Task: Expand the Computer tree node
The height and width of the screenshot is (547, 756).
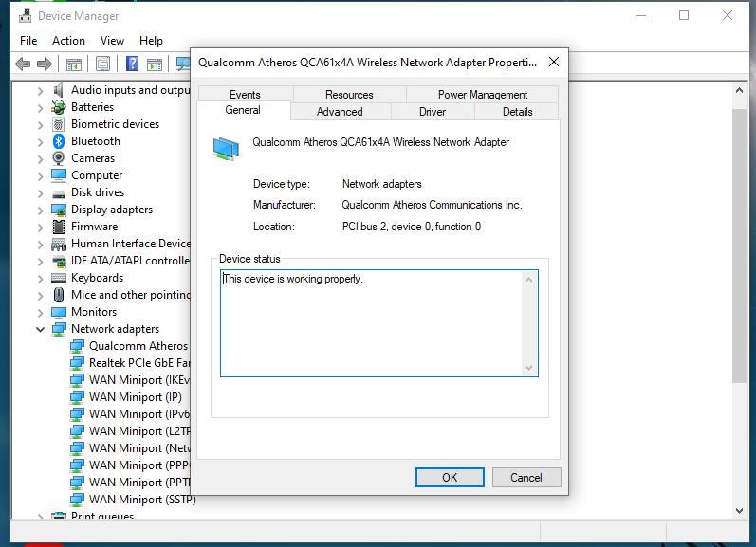Action: coord(41,176)
